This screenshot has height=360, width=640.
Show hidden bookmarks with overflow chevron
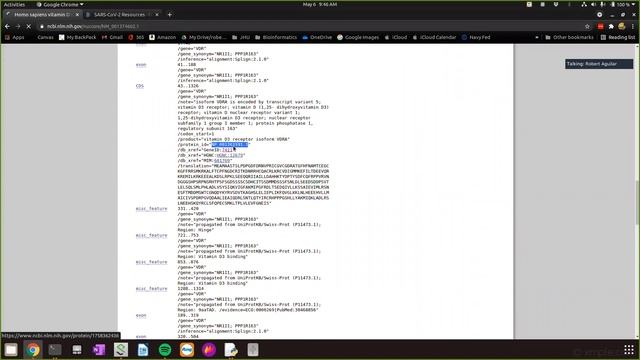(537, 37)
